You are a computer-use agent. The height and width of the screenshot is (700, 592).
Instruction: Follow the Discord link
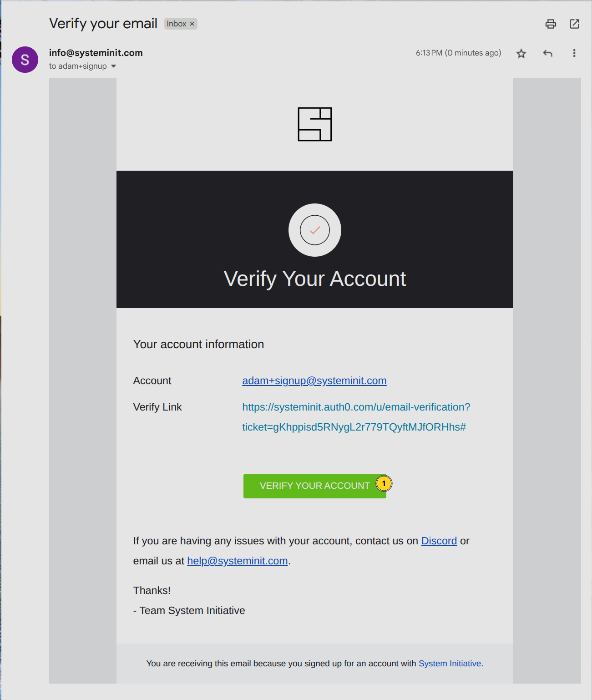tap(439, 541)
